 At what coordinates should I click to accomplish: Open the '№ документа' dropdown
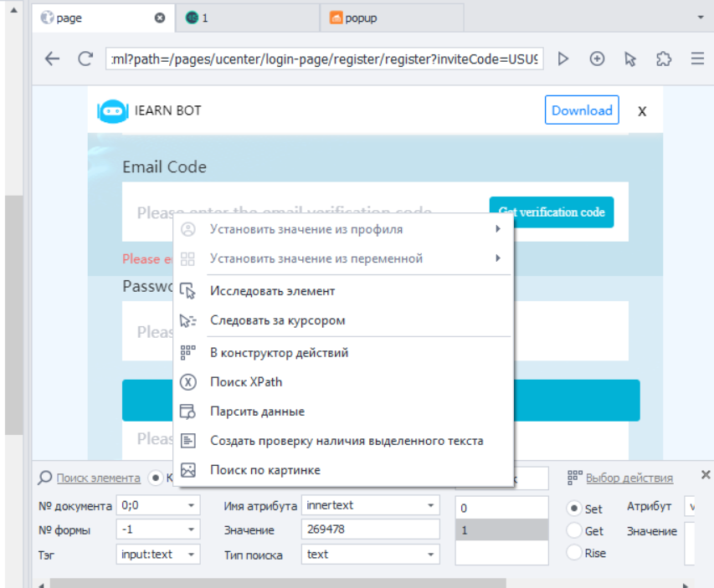click(158, 505)
